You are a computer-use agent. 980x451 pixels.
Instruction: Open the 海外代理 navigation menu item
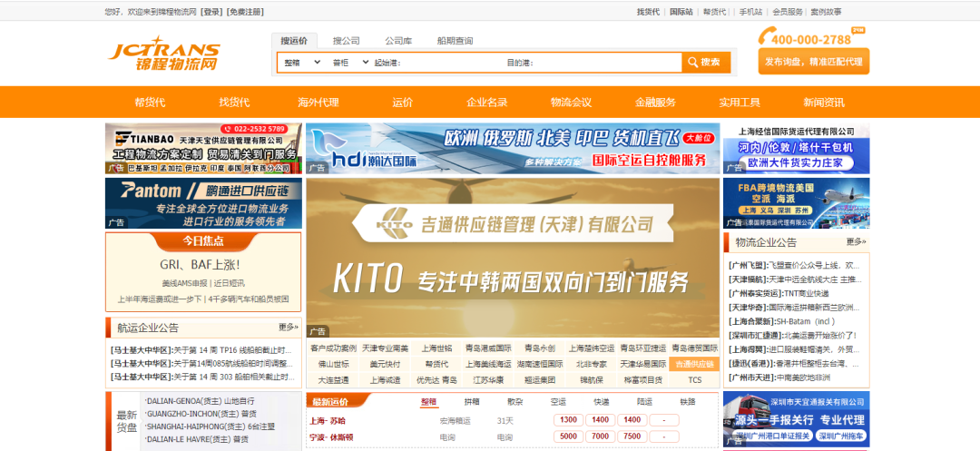coord(318,103)
